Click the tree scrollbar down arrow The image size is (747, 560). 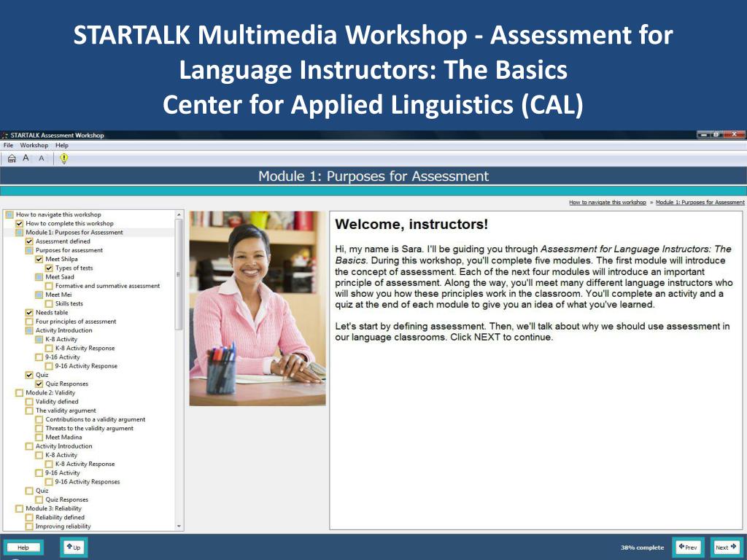(x=179, y=526)
